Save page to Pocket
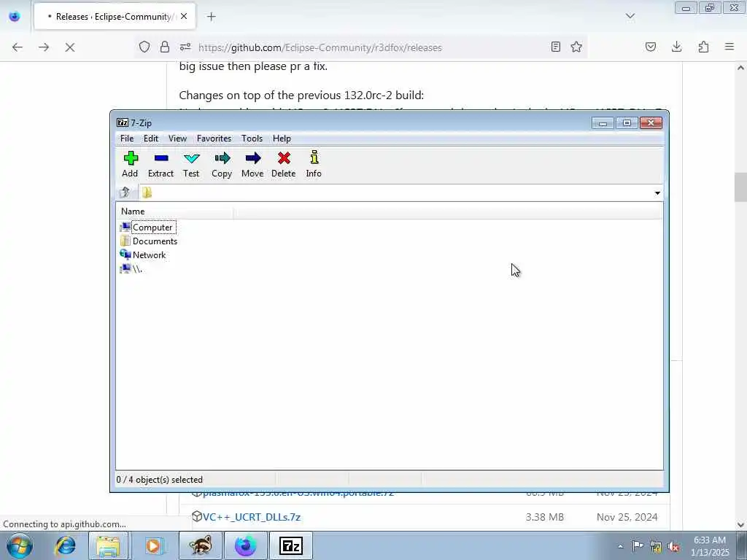This screenshot has height=560, width=747. click(650, 47)
